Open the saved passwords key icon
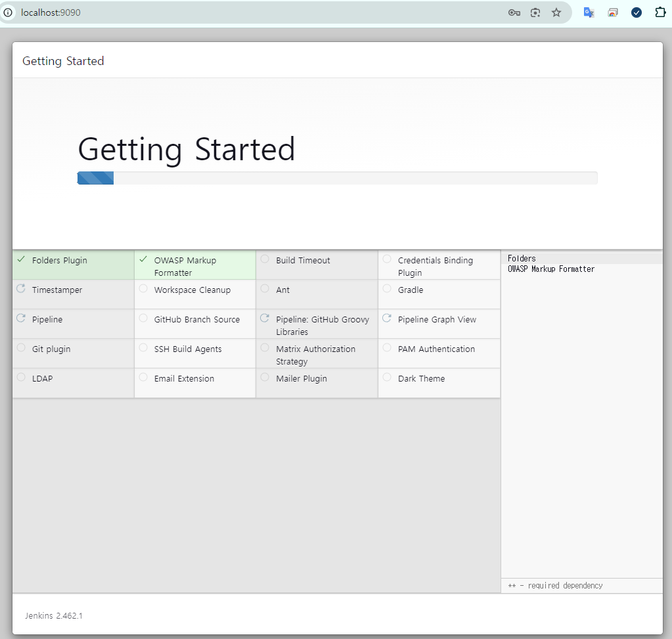This screenshot has width=672, height=639. (514, 13)
